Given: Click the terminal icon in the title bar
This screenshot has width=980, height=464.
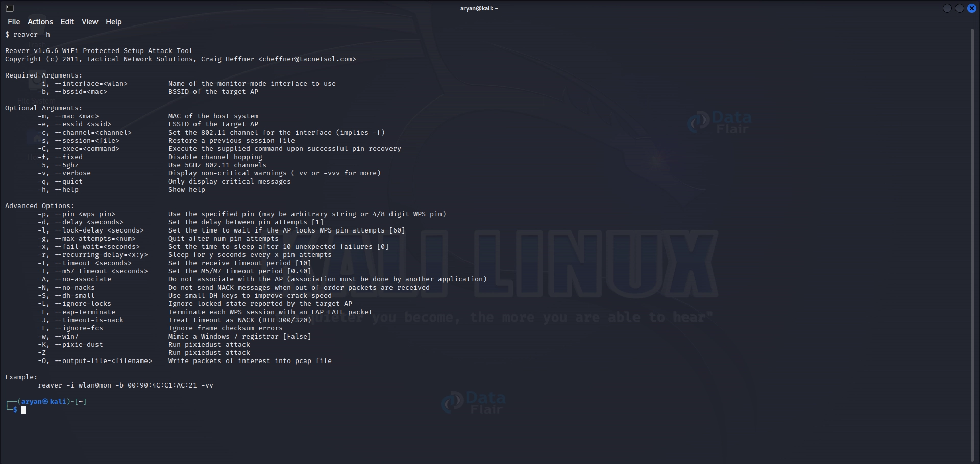Looking at the screenshot, I should 9,8.
